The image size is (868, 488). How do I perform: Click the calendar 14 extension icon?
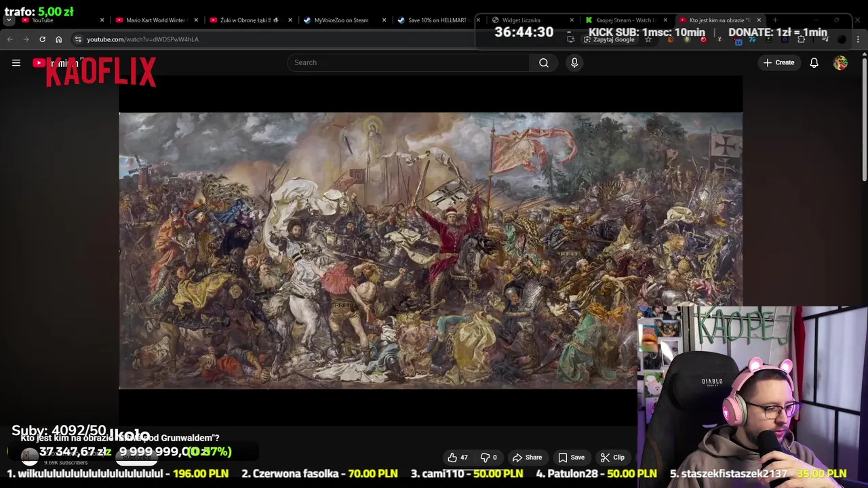(x=737, y=41)
